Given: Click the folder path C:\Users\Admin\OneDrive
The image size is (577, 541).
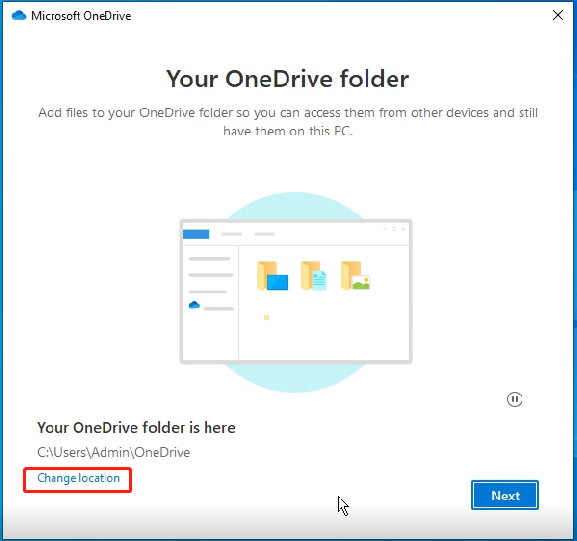Looking at the screenshot, I should pos(113,452).
